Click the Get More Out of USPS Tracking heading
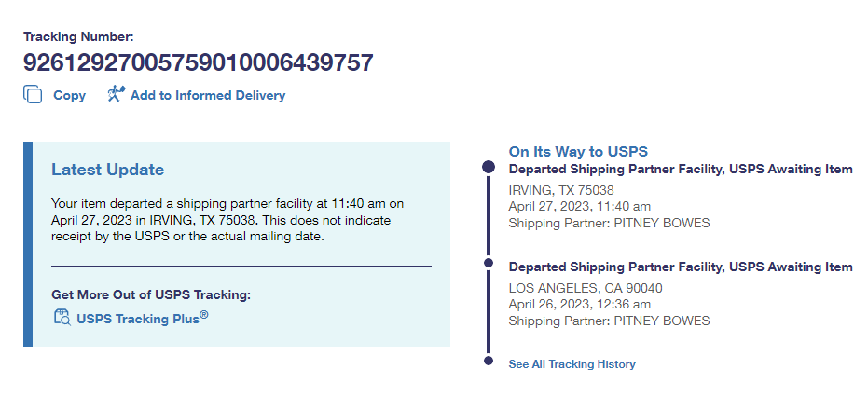 pos(151,295)
